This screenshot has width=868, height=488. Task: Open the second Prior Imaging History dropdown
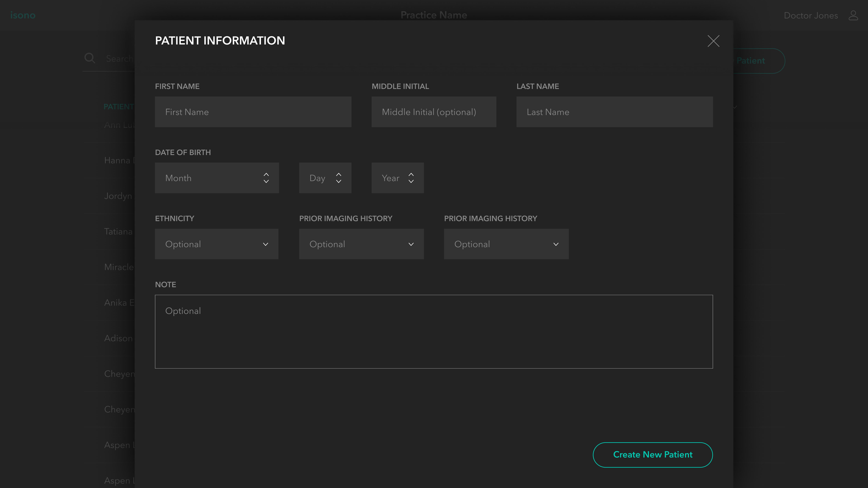click(506, 244)
